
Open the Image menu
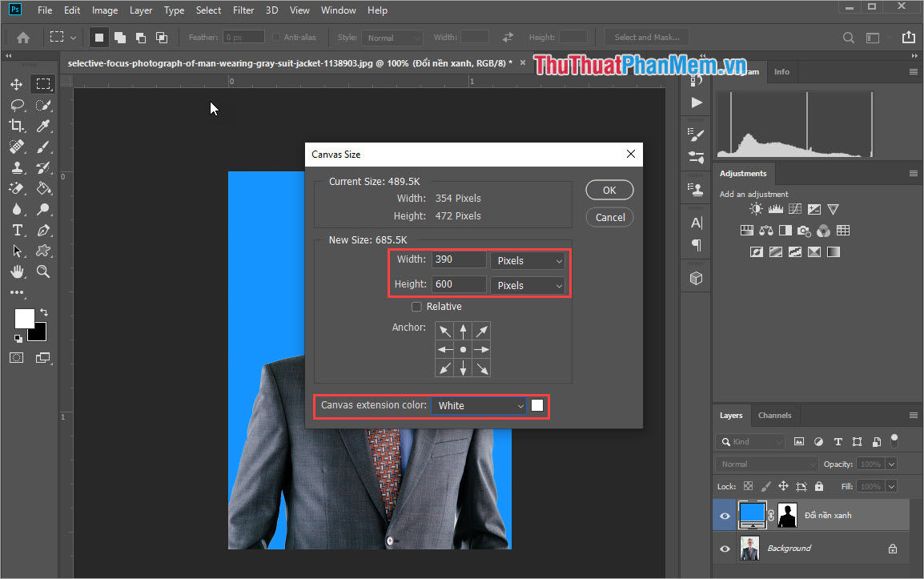point(105,10)
